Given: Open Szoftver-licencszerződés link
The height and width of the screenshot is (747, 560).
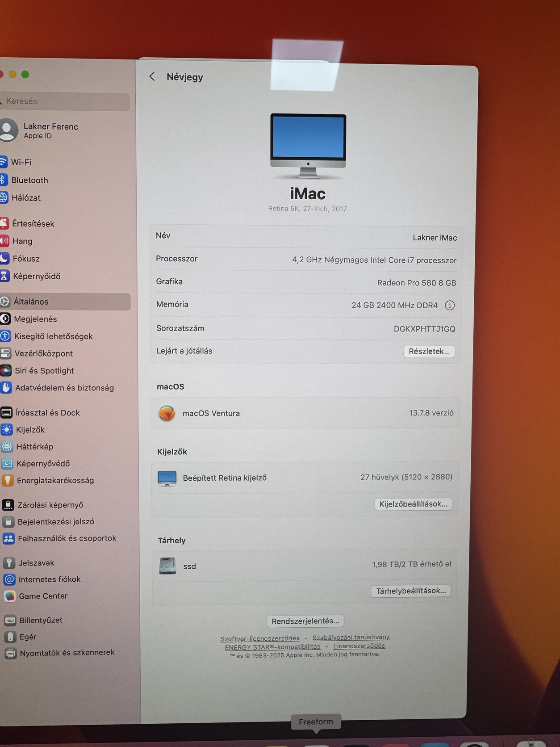Looking at the screenshot, I should [x=260, y=638].
